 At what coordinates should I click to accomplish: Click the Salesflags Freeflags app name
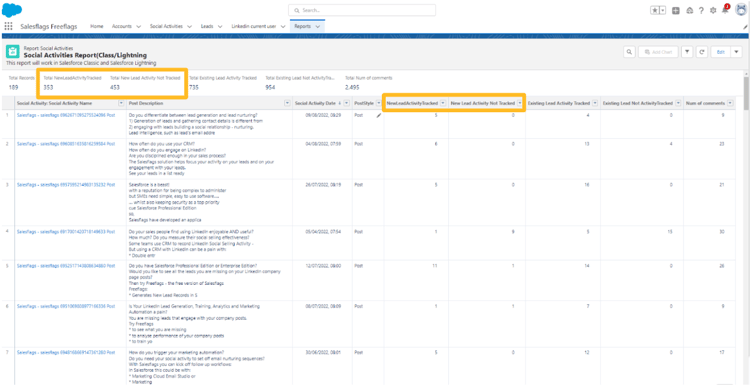(x=49, y=27)
